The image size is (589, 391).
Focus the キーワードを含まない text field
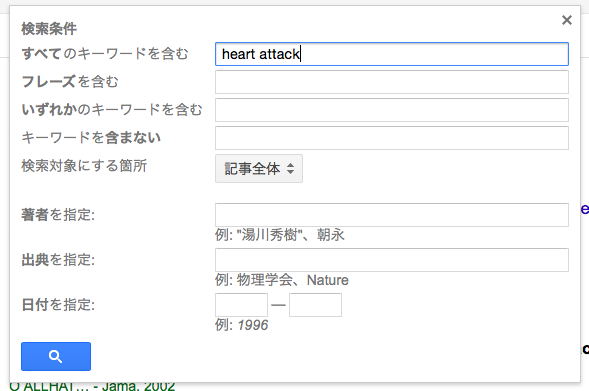coord(392,138)
